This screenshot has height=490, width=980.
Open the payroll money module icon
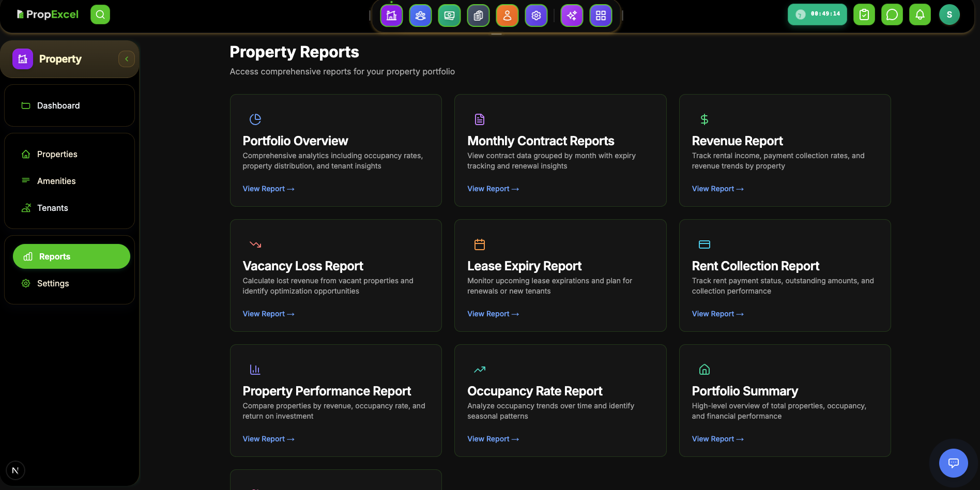[x=449, y=15]
